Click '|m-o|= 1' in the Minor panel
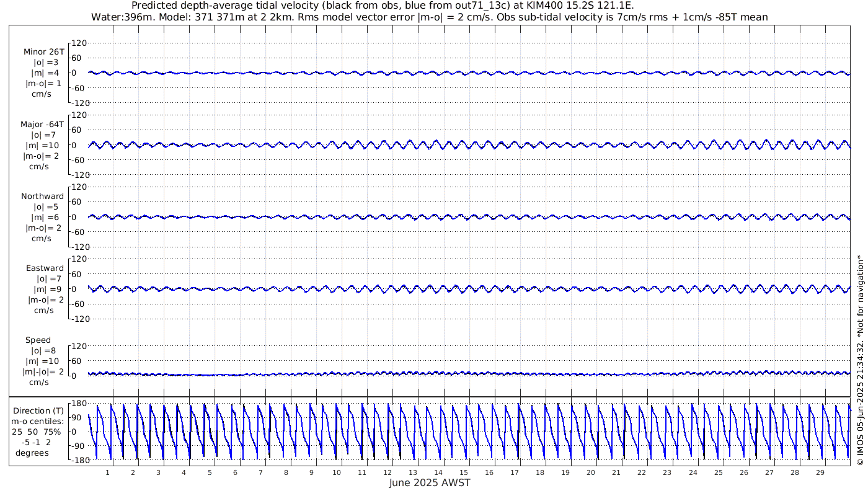This screenshot has width=868, height=496. (43, 84)
